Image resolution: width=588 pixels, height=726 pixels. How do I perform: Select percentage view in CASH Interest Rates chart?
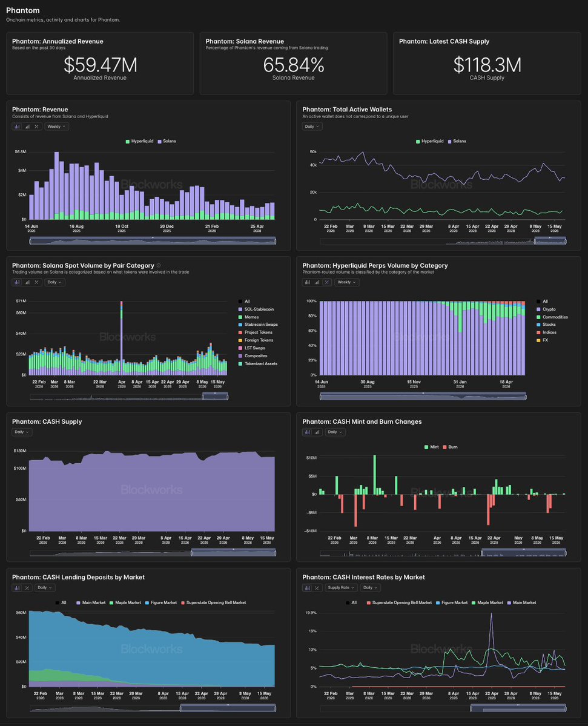click(317, 587)
